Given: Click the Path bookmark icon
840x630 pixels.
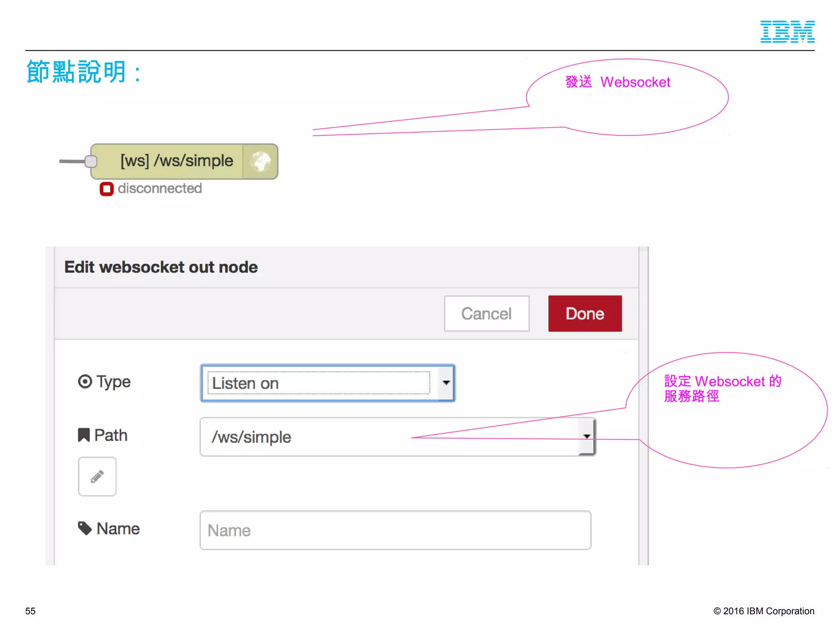Looking at the screenshot, I should coord(84,435).
